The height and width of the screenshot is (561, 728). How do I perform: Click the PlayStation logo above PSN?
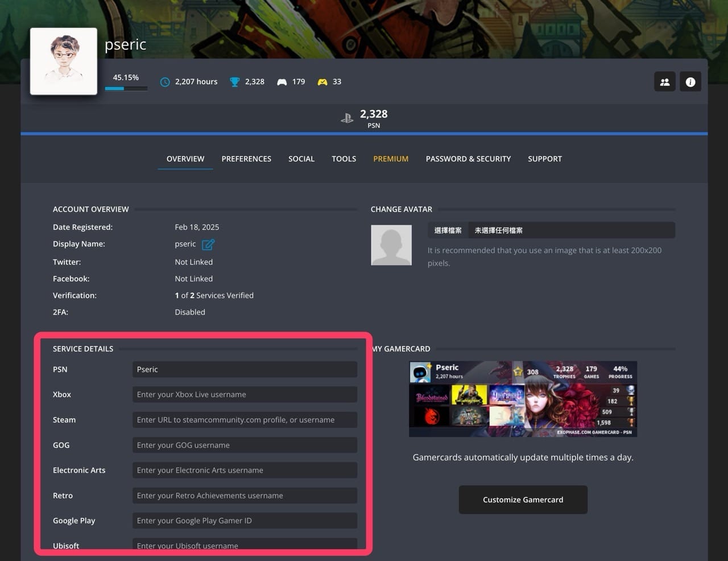(347, 118)
